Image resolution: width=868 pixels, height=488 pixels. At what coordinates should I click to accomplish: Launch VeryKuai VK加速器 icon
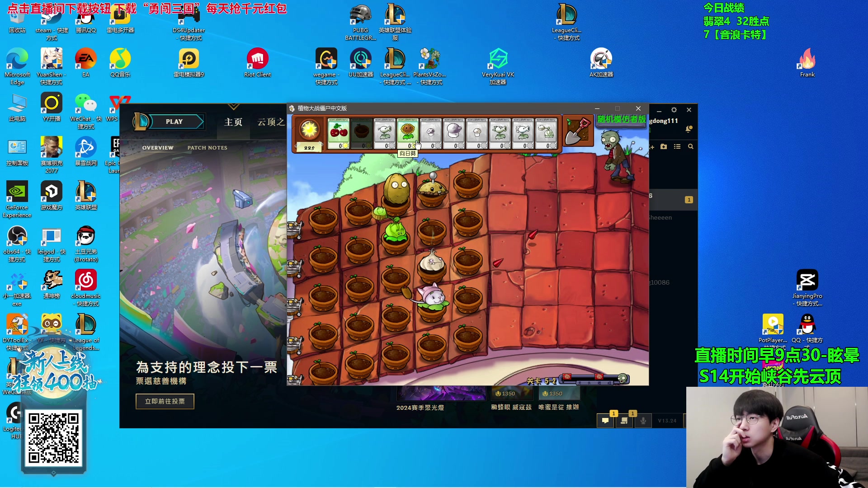[x=498, y=66]
